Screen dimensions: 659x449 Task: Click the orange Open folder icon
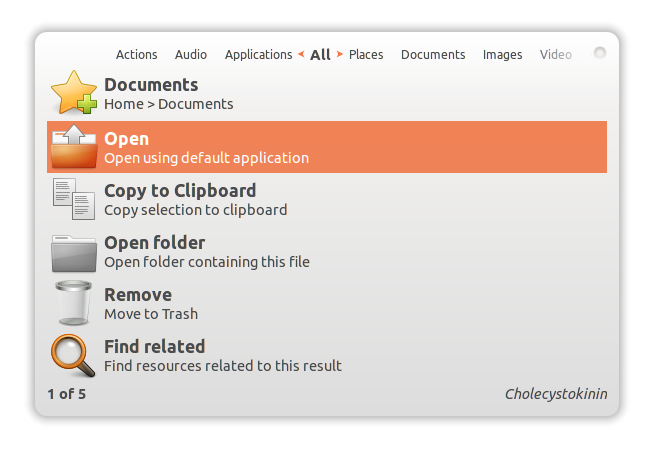point(73,147)
